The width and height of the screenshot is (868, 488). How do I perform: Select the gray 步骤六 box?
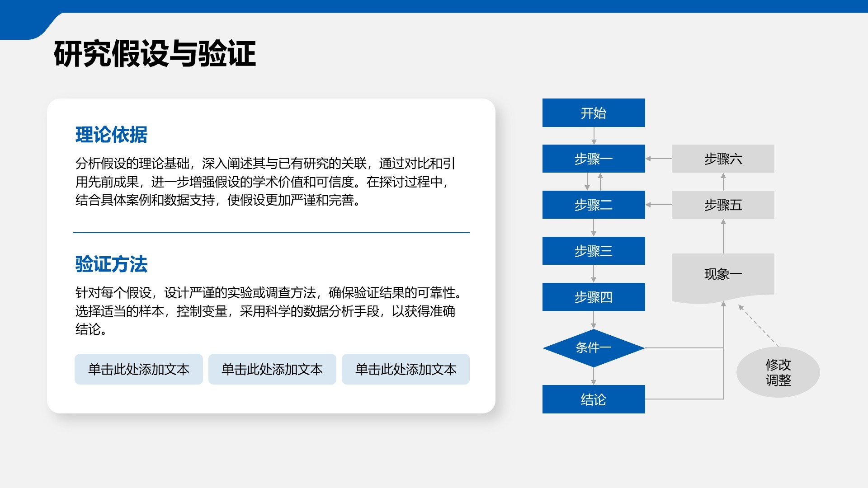[x=722, y=159]
